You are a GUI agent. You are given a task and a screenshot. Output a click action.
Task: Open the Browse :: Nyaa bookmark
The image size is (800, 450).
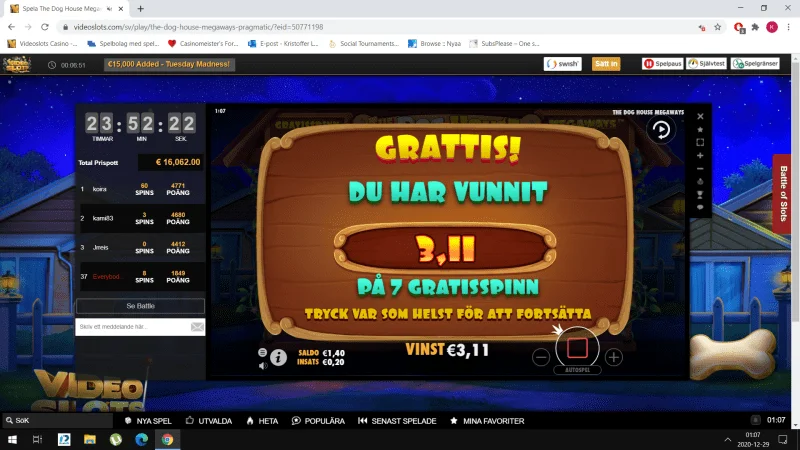click(435, 43)
